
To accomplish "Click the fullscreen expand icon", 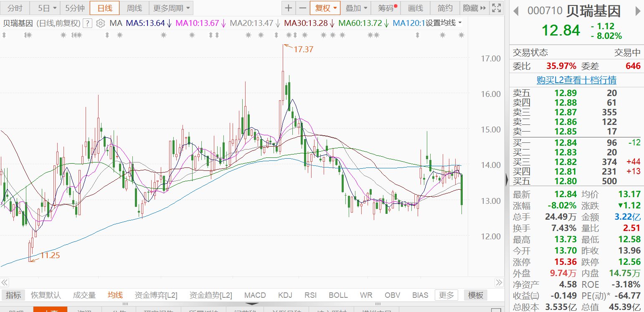I will (x=496, y=8).
